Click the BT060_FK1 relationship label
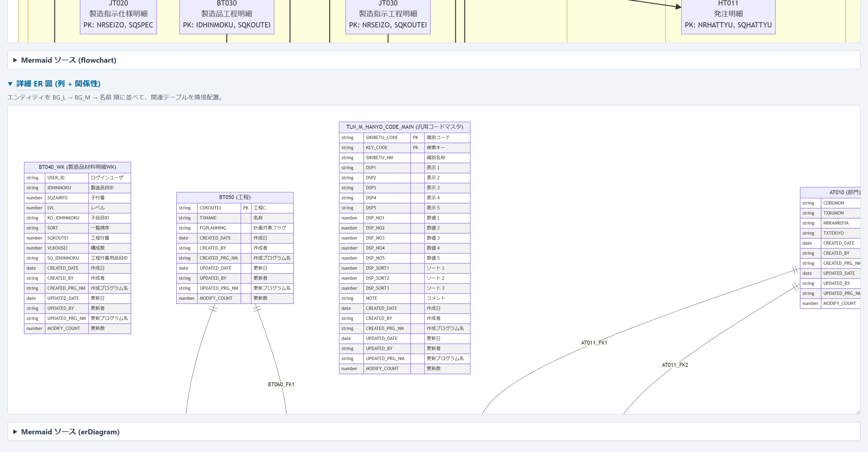868x452 pixels. tap(281, 384)
